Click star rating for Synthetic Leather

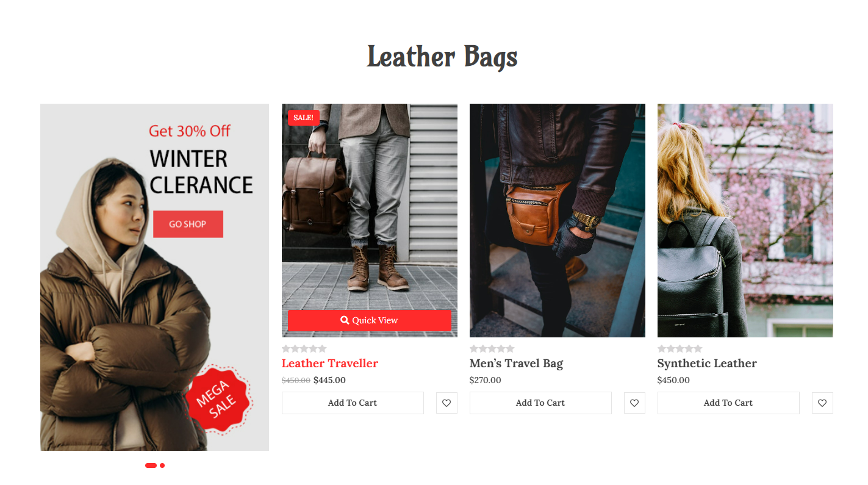point(680,349)
